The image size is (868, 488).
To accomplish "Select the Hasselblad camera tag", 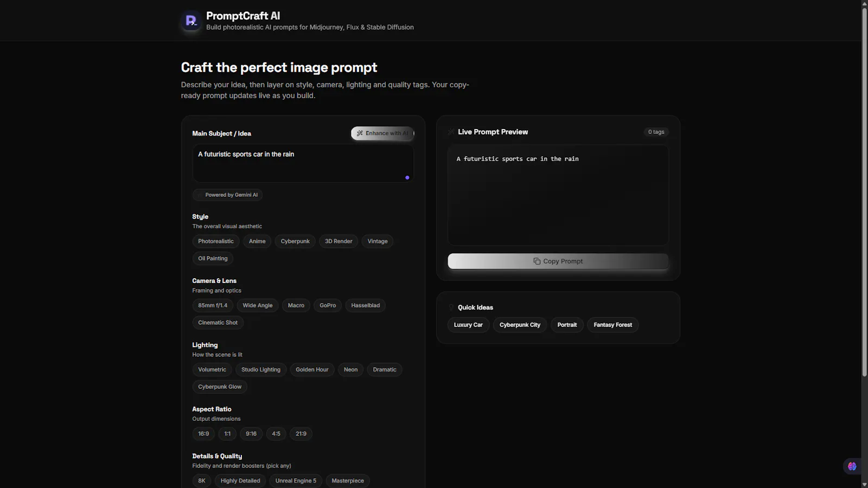I will [366, 306].
